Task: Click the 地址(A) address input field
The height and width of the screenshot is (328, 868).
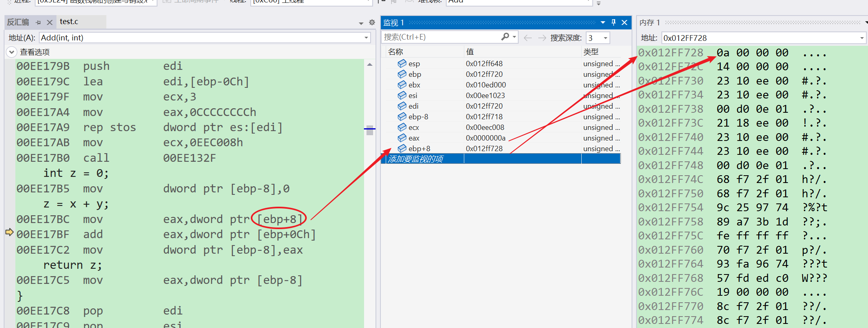Action: tap(201, 38)
